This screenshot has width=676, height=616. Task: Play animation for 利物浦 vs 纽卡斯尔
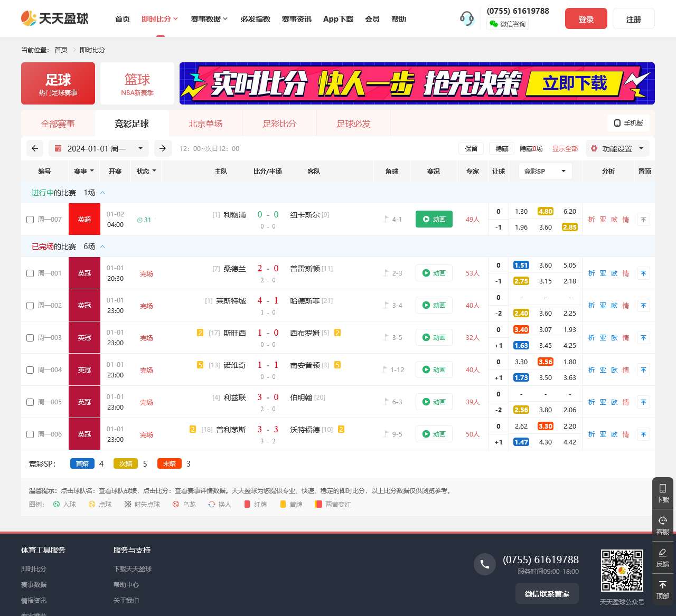(x=434, y=219)
